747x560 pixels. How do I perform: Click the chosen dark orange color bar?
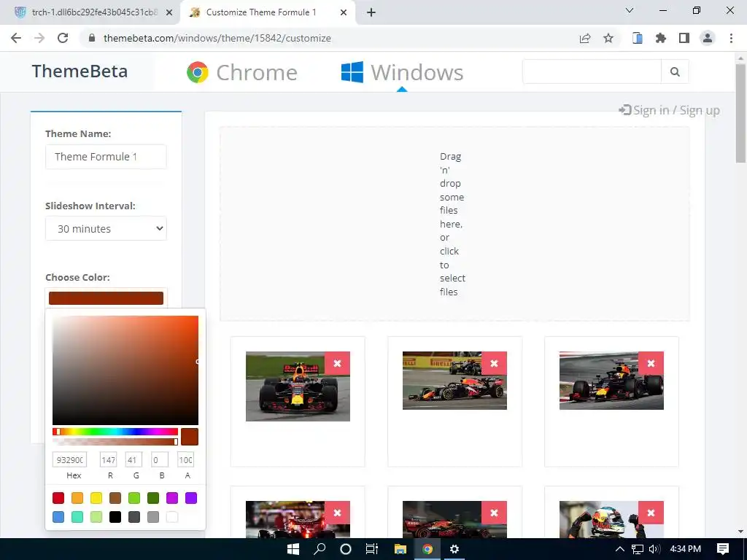tap(106, 298)
